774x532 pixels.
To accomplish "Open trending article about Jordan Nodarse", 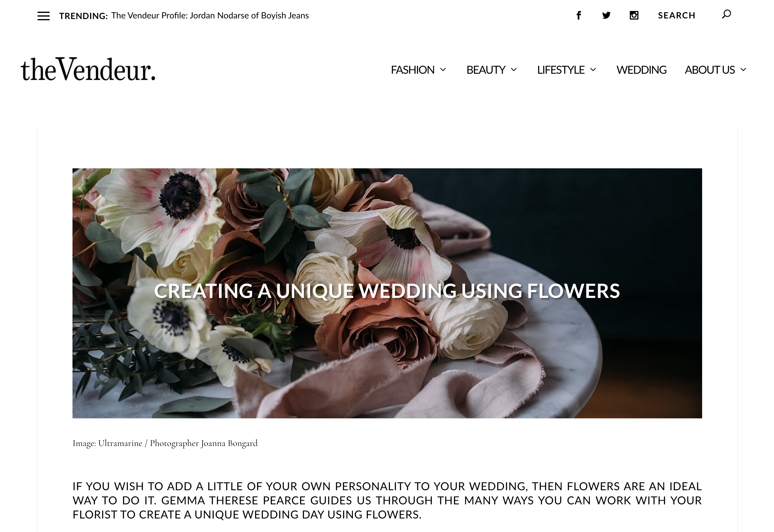I will click(210, 16).
